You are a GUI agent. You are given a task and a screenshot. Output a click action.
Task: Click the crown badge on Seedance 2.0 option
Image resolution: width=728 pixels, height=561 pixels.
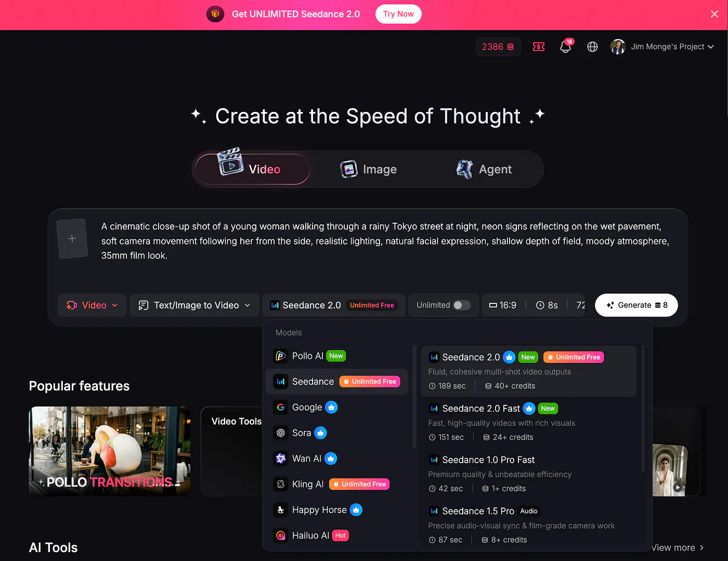(509, 357)
